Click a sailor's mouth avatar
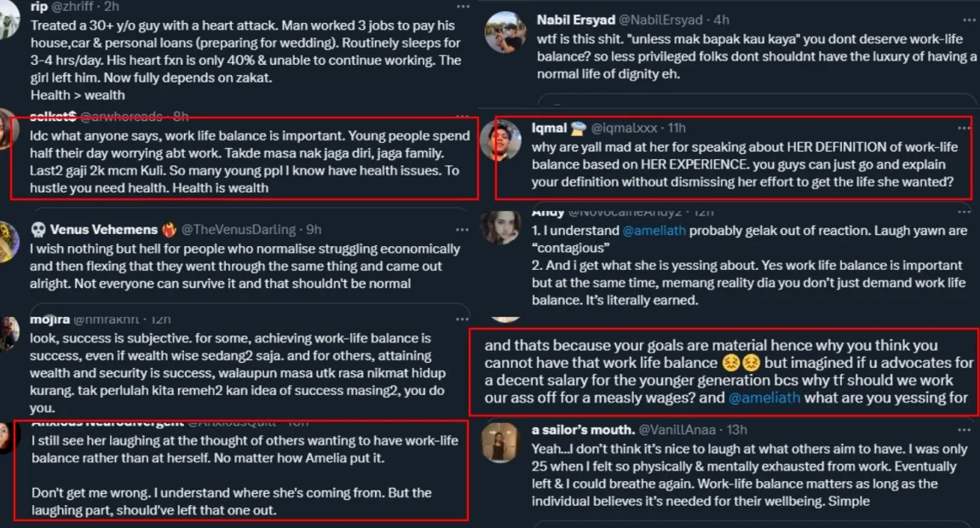Screen dimensions: 980x528 click(x=500, y=442)
